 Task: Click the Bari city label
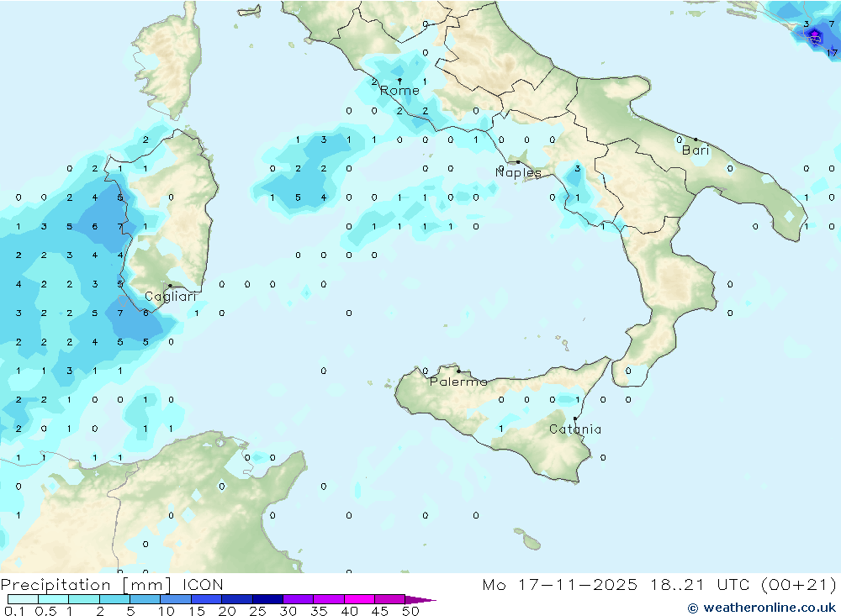pyautogui.click(x=696, y=150)
